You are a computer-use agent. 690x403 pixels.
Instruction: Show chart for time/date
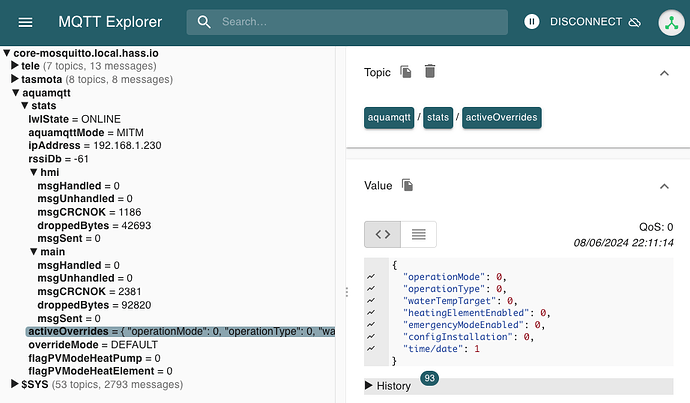371,348
